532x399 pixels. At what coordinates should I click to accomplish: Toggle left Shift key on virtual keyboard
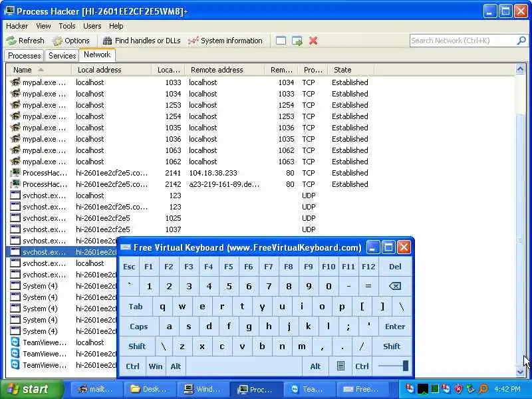[x=137, y=346]
